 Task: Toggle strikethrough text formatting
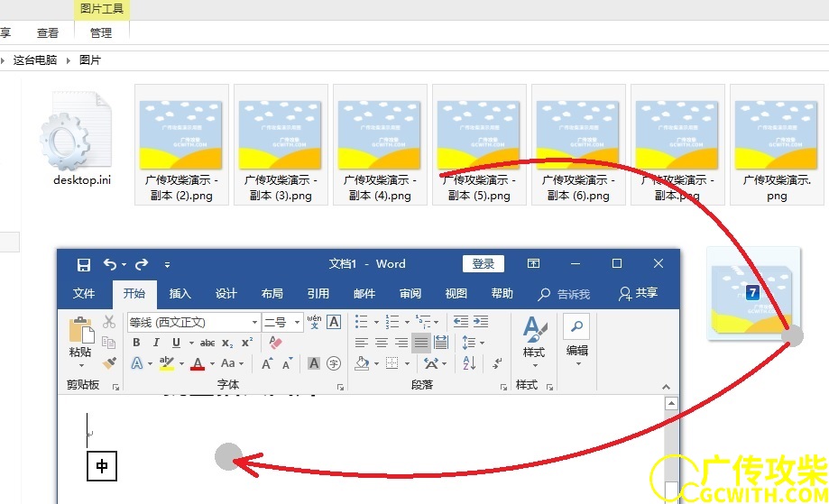[207, 343]
